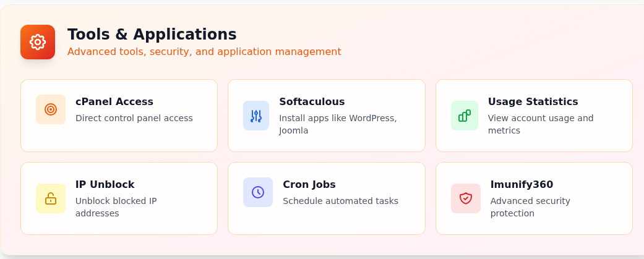644x259 pixels.
Task: Click the cPanel Access target icon
Action: (x=51, y=109)
